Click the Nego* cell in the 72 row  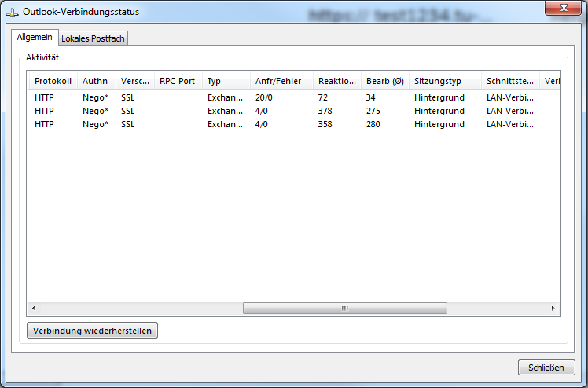pos(96,97)
